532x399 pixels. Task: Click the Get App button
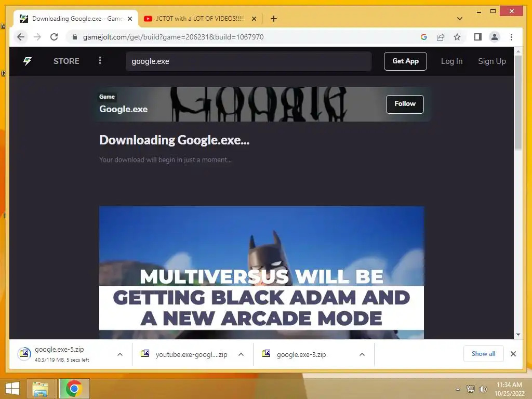[405, 61]
